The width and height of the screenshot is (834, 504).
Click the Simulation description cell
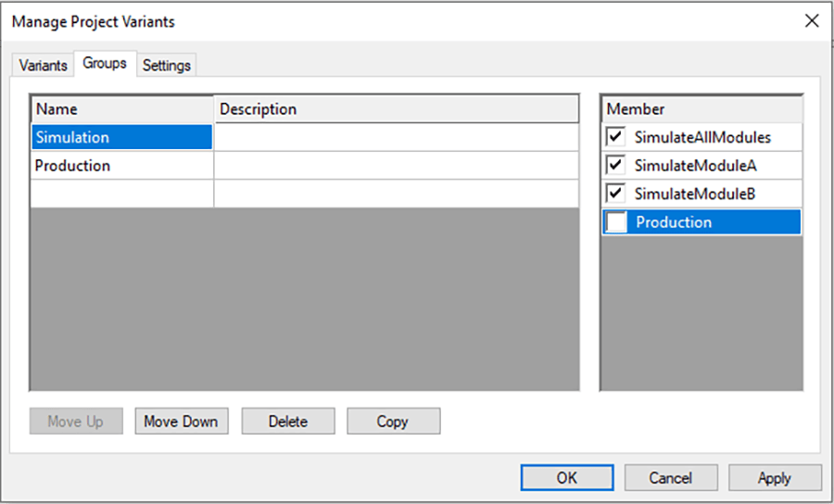click(397, 137)
